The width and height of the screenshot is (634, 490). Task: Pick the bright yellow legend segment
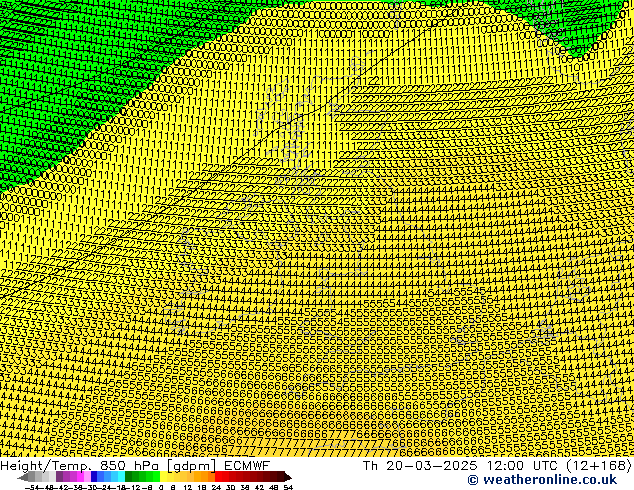tap(163, 477)
